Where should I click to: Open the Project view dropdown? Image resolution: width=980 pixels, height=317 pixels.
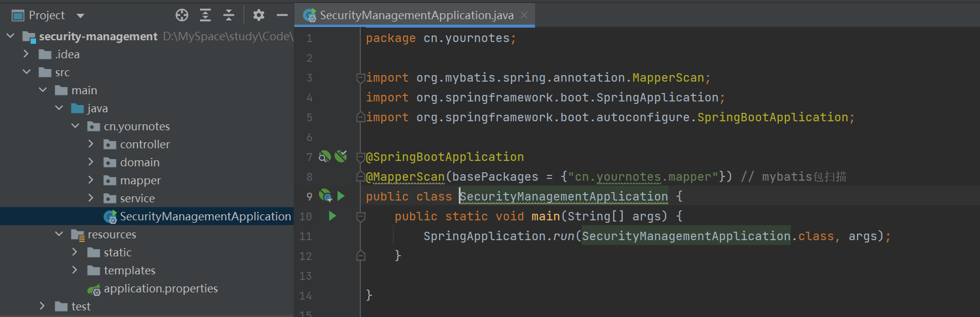coord(80,16)
